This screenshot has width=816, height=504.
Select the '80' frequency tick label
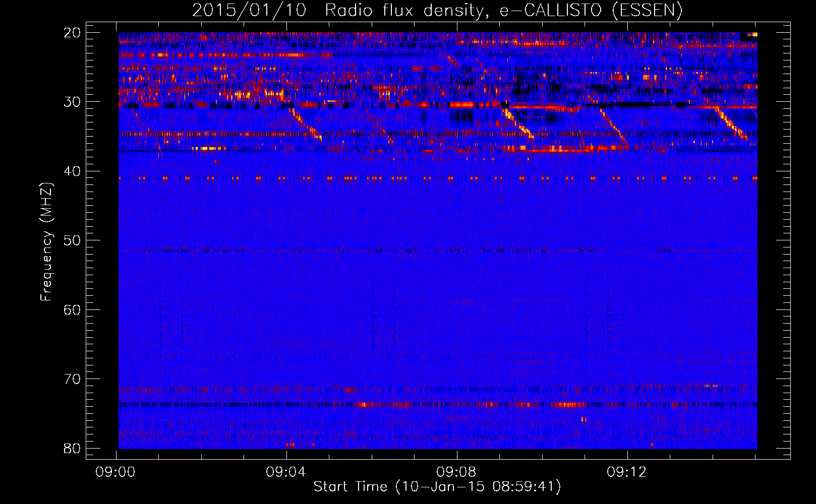(72, 448)
